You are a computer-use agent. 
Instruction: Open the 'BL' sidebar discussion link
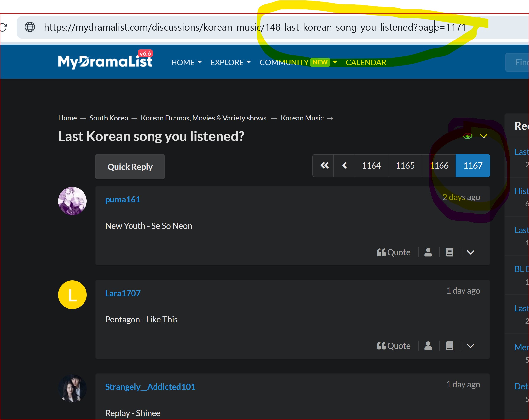(x=521, y=269)
